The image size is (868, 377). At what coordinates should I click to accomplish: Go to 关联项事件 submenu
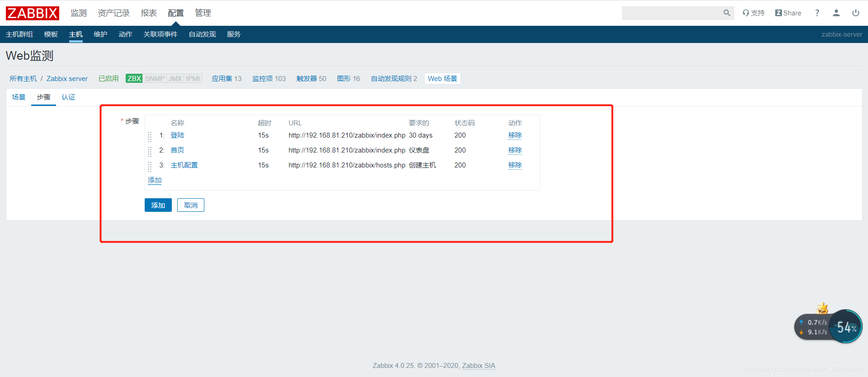click(160, 34)
